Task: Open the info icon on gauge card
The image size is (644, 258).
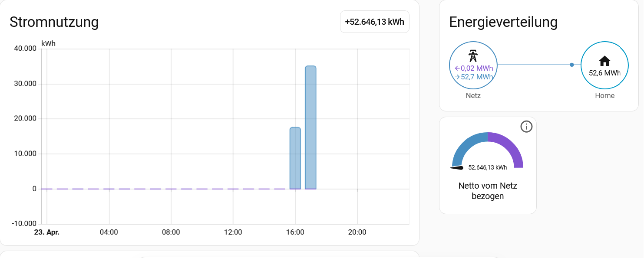Action: (x=526, y=127)
